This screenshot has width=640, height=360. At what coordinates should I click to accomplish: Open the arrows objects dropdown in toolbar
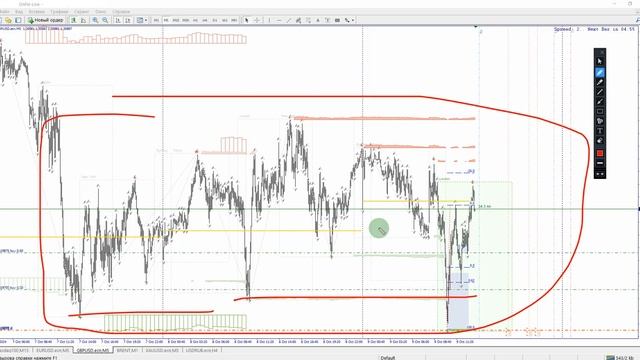[x=349, y=20]
